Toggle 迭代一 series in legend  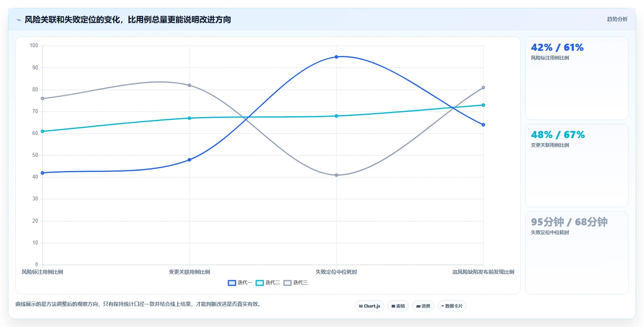coord(240,283)
